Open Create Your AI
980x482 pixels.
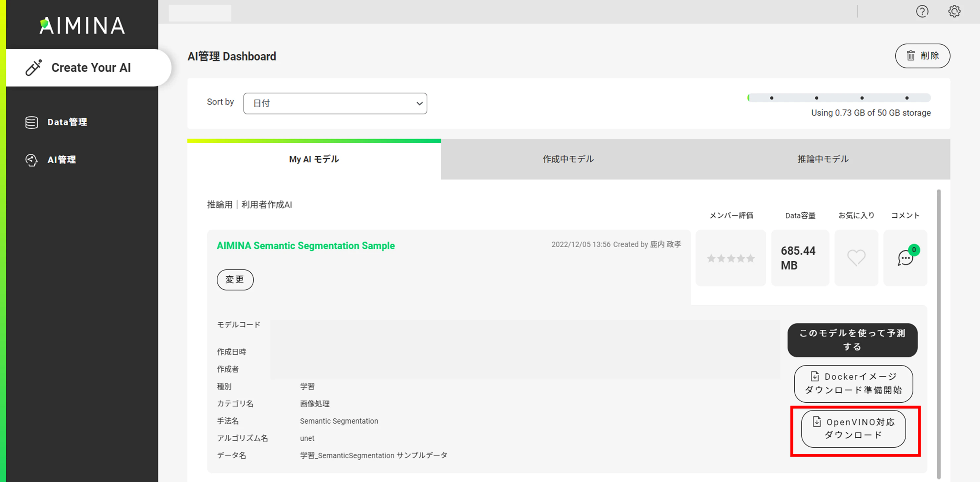pyautogui.click(x=89, y=68)
